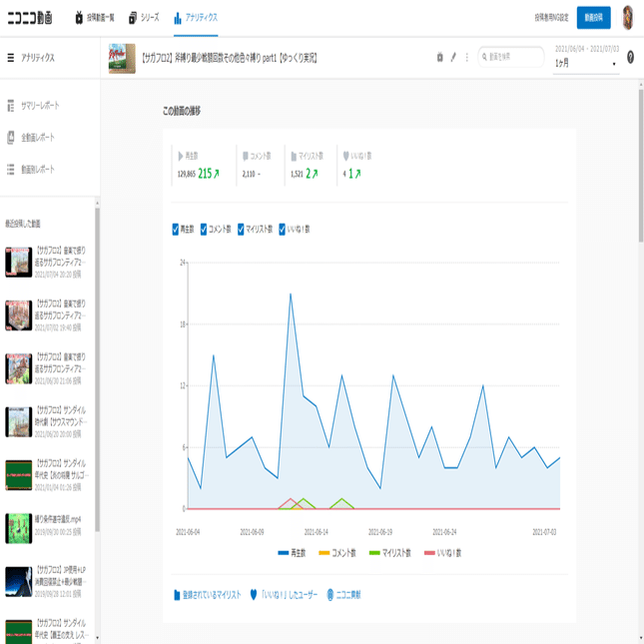Click the アナリティクス bar chart icon
This screenshot has height=644, width=644.
click(178, 18)
